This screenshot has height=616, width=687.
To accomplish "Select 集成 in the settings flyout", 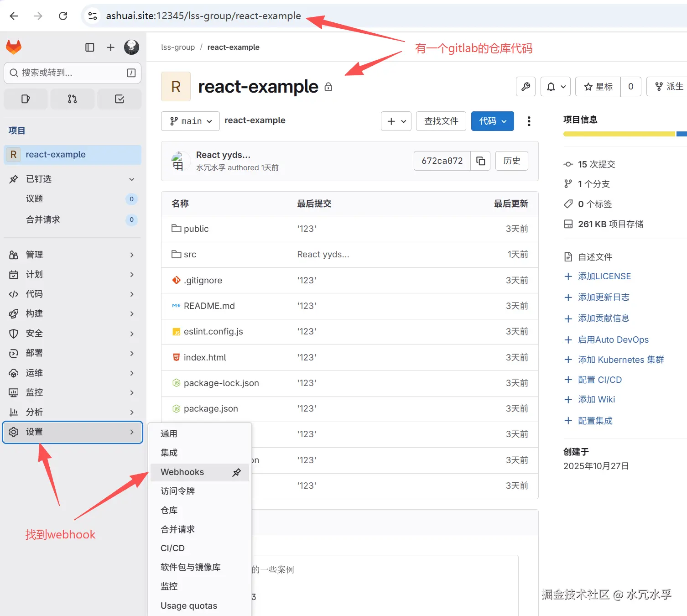I will [200, 453].
